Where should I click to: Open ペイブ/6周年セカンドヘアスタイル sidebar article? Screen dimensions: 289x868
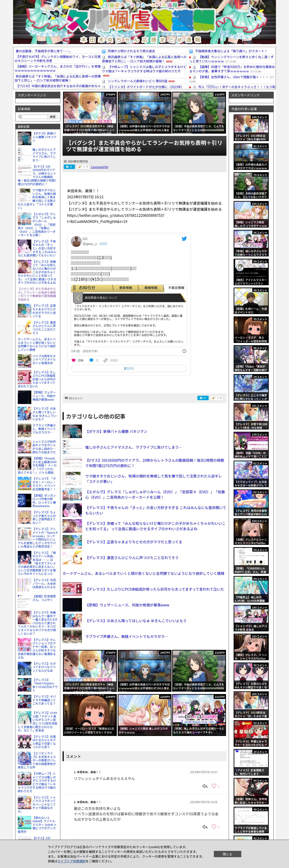pyautogui.click(x=44, y=359)
